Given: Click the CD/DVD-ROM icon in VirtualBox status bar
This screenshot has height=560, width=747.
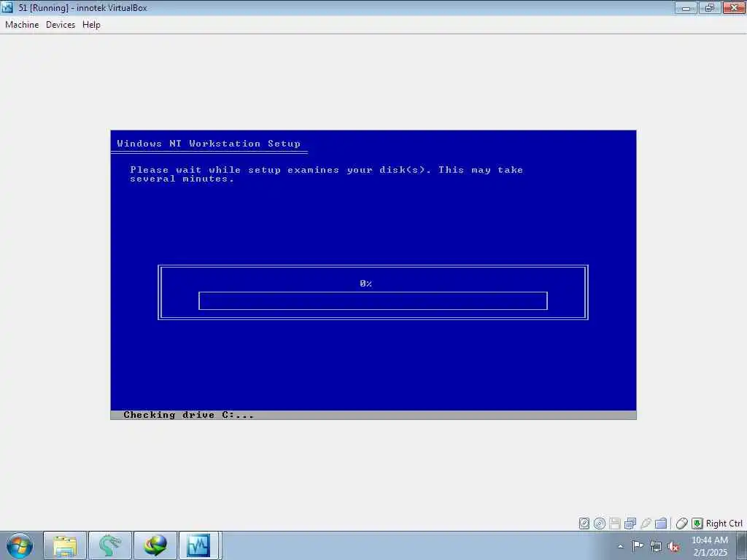Looking at the screenshot, I should click(x=600, y=524).
